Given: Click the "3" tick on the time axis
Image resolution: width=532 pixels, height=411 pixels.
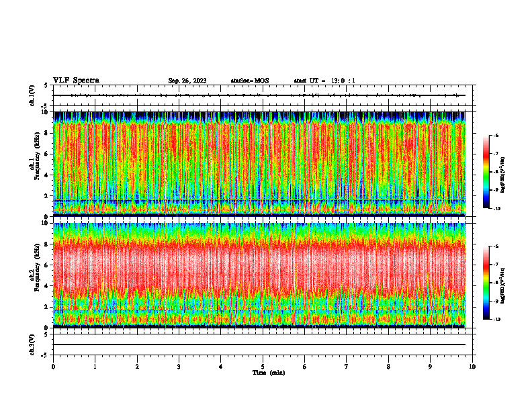Looking at the screenshot, I should coord(179,367).
